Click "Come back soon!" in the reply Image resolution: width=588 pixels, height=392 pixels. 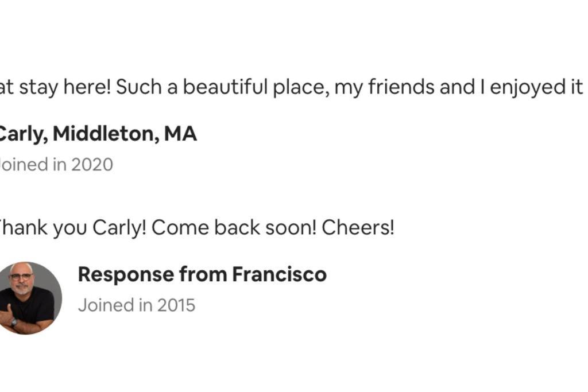point(234,227)
